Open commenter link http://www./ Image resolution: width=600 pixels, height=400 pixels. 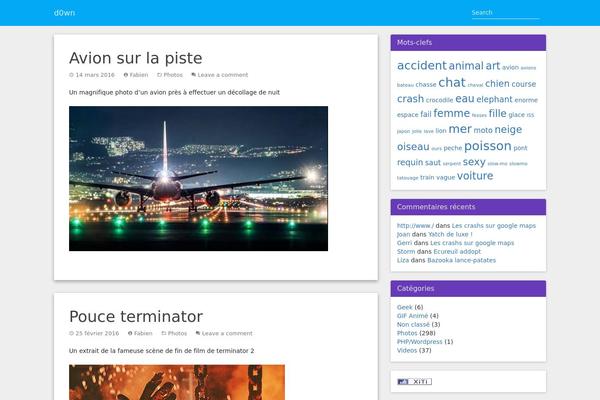(x=415, y=226)
